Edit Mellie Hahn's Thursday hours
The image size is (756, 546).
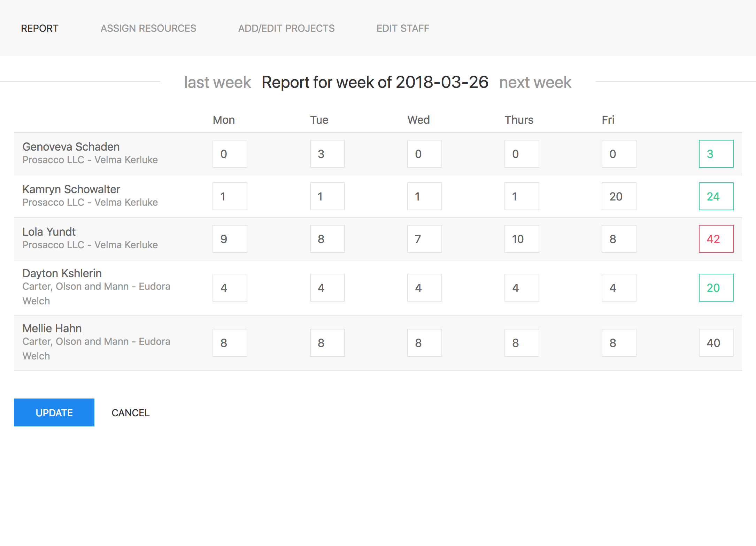(x=522, y=343)
